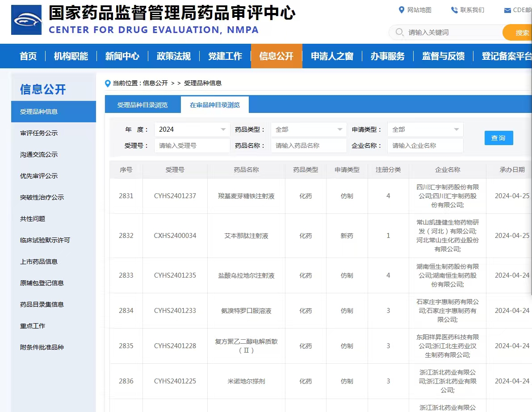Click the current location pin icon

[x=107, y=83]
